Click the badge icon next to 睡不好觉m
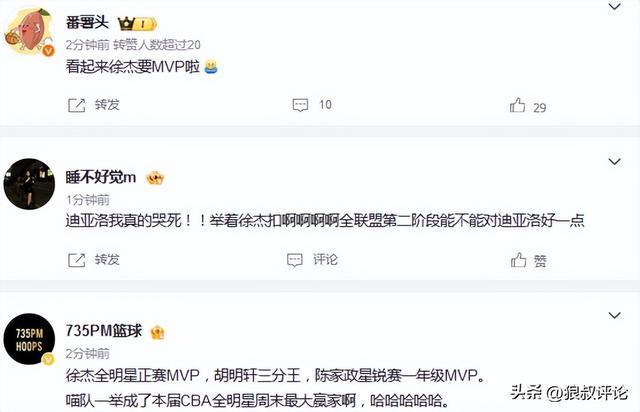 tap(155, 178)
